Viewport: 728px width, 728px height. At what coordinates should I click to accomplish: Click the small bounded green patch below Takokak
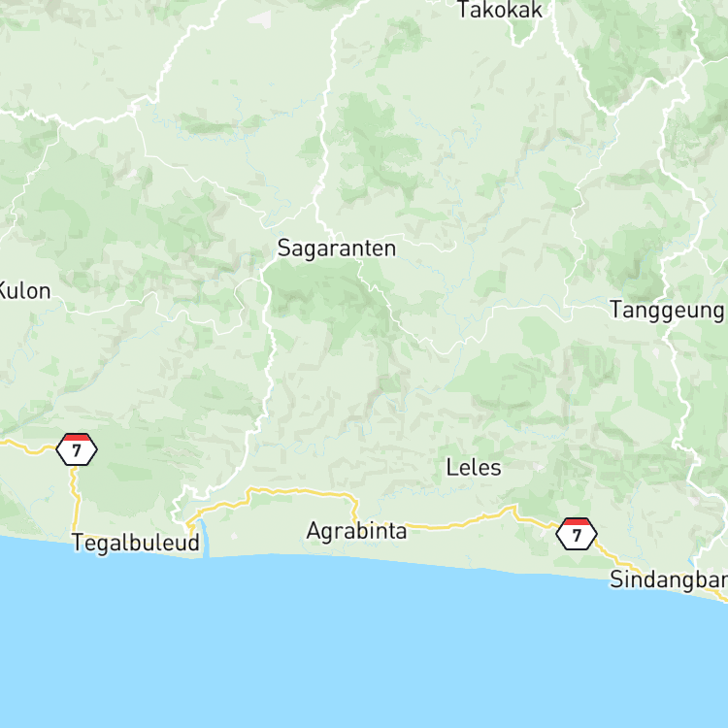pos(524,32)
